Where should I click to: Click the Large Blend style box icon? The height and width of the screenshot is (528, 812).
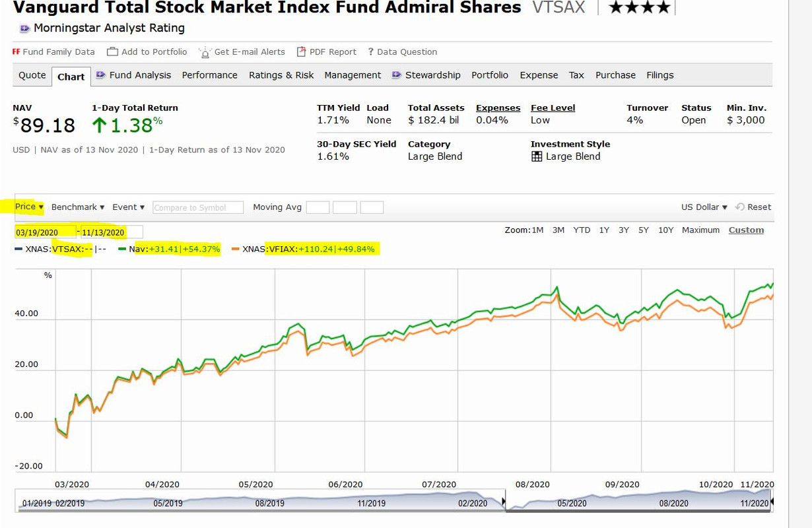(x=537, y=156)
